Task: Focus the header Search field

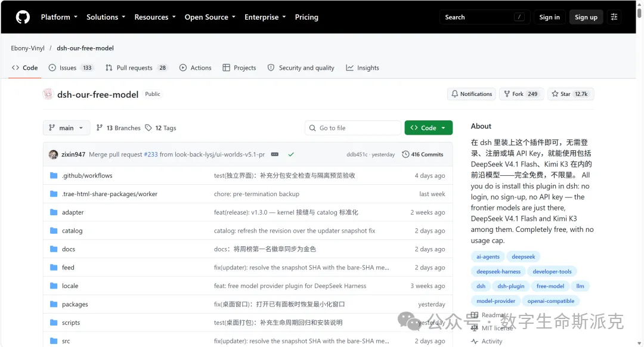Action: pos(485,17)
